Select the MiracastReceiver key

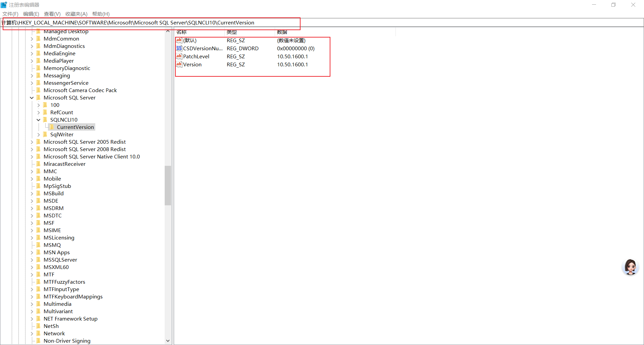(64, 164)
